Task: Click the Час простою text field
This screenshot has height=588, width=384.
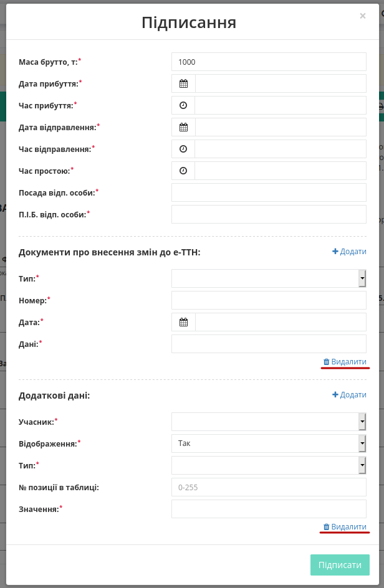Action: pyautogui.click(x=281, y=171)
